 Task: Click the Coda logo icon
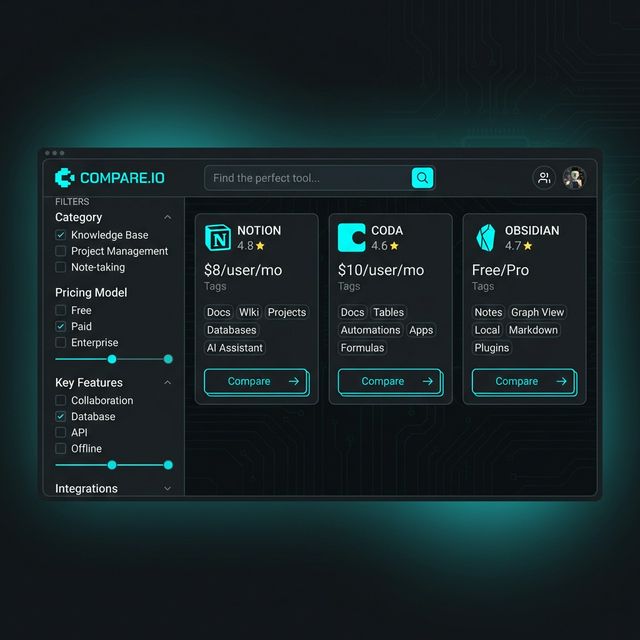coord(351,237)
